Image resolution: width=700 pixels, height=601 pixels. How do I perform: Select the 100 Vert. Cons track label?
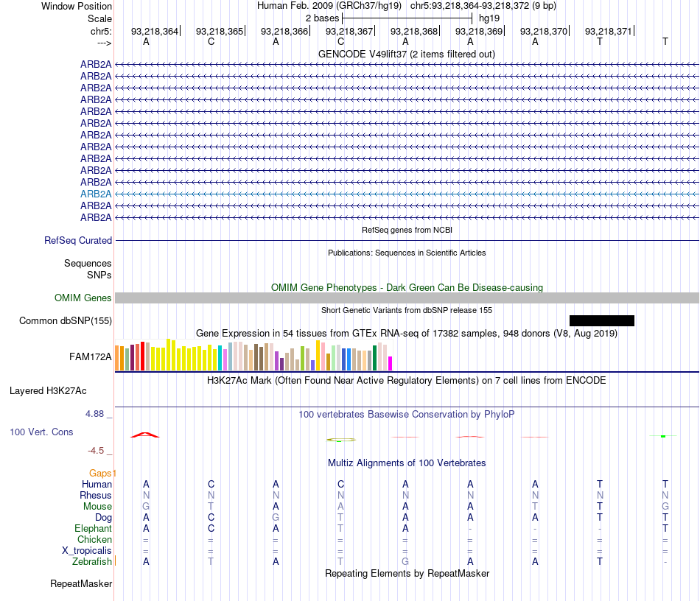click(41, 432)
